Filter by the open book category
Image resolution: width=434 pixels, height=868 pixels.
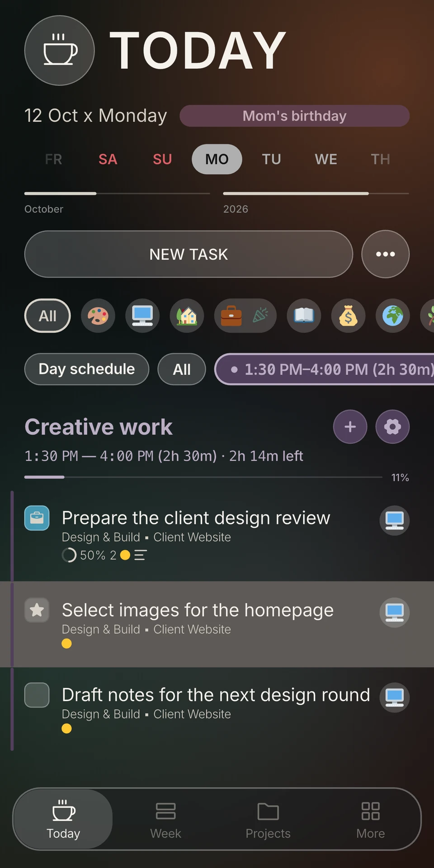[304, 316]
